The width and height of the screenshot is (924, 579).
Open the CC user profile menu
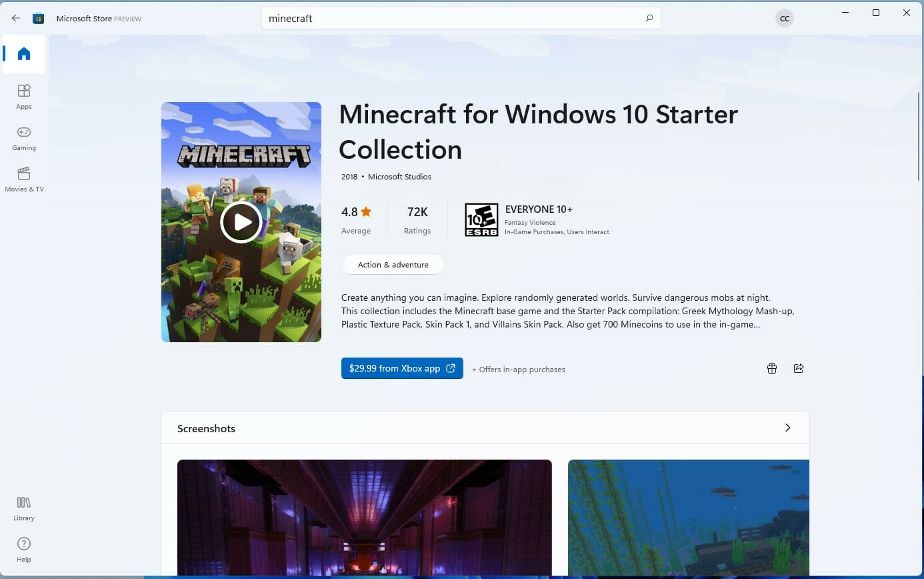(785, 18)
